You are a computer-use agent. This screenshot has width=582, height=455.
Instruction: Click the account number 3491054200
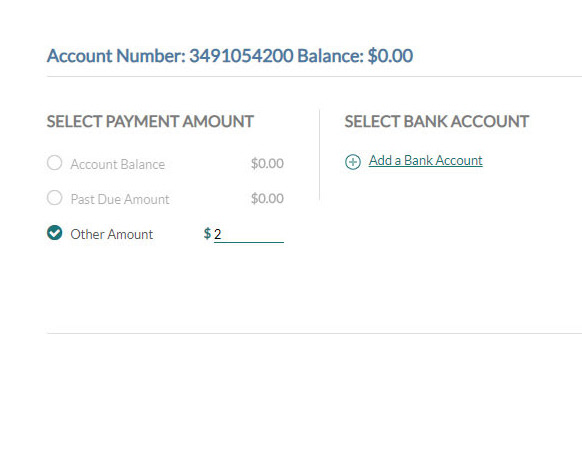pyautogui.click(x=241, y=56)
